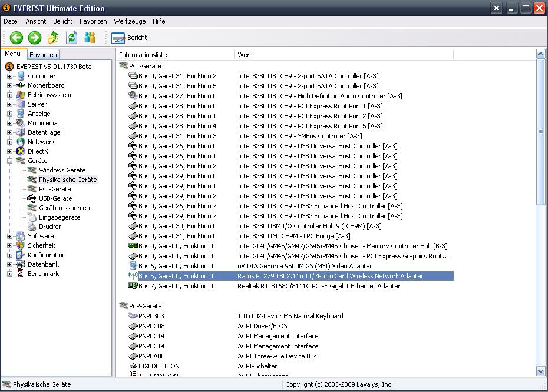The image size is (548, 392).
Task: Click the wireless icon of Bus 5 row
Action: (x=133, y=275)
